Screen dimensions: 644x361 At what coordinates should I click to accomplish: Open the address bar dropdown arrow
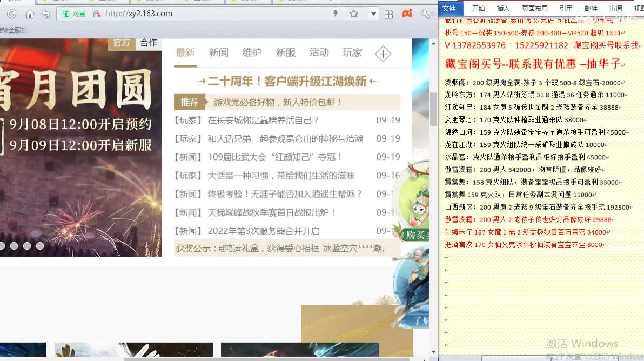pyautogui.click(x=373, y=14)
